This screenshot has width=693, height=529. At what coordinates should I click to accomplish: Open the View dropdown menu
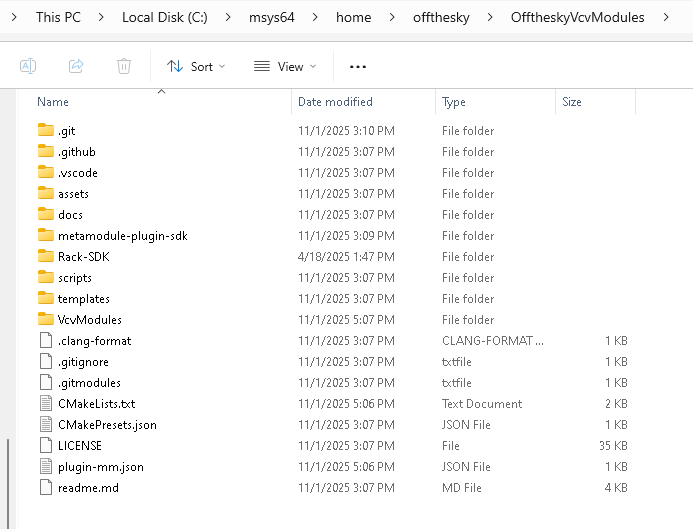point(285,67)
